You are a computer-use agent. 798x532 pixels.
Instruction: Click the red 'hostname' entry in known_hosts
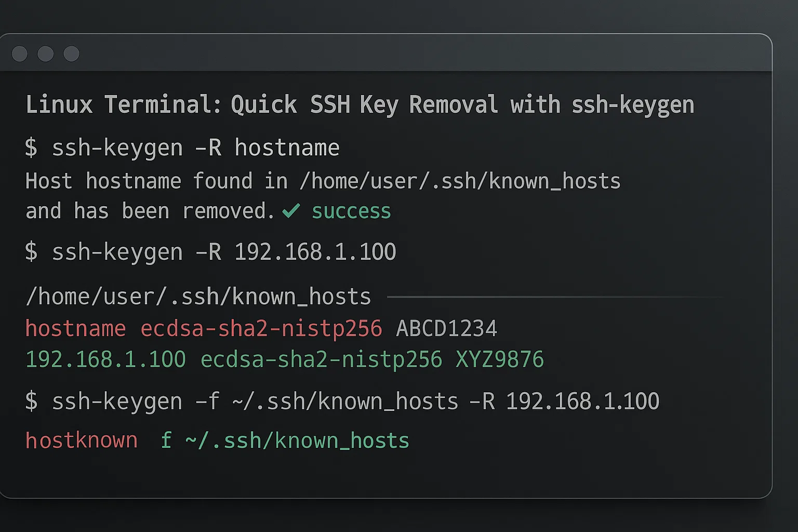click(76, 329)
